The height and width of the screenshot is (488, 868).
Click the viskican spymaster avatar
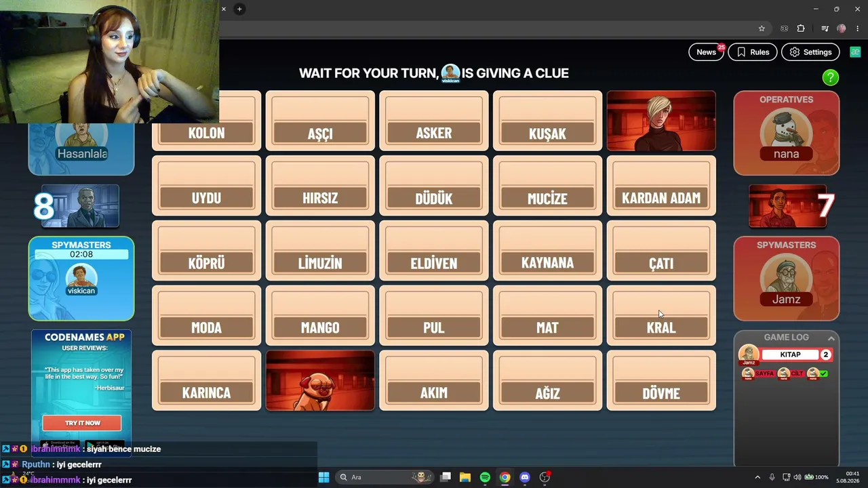81,276
